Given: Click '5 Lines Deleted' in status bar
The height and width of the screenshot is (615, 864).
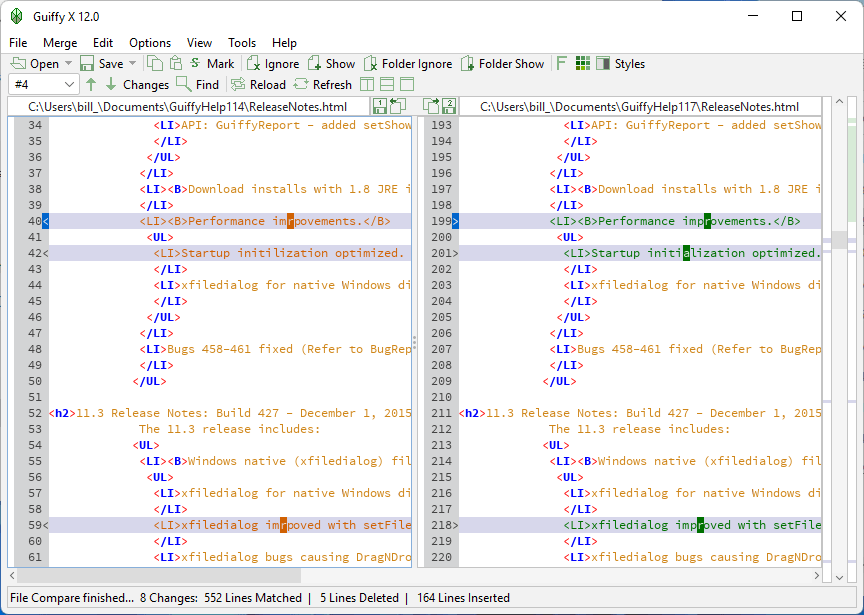Looking at the screenshot, I should [x=359, y=598].
